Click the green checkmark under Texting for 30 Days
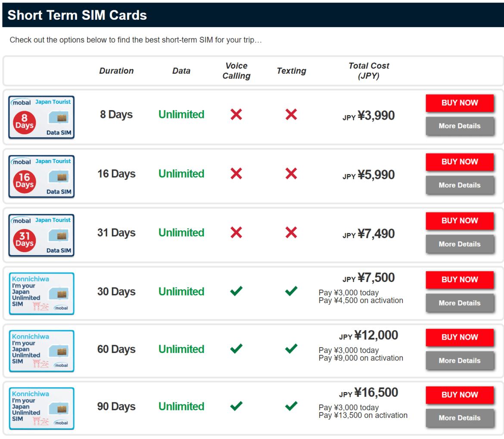Image resolution: width=504 pixels, height=439 pixels. [291, 291]
